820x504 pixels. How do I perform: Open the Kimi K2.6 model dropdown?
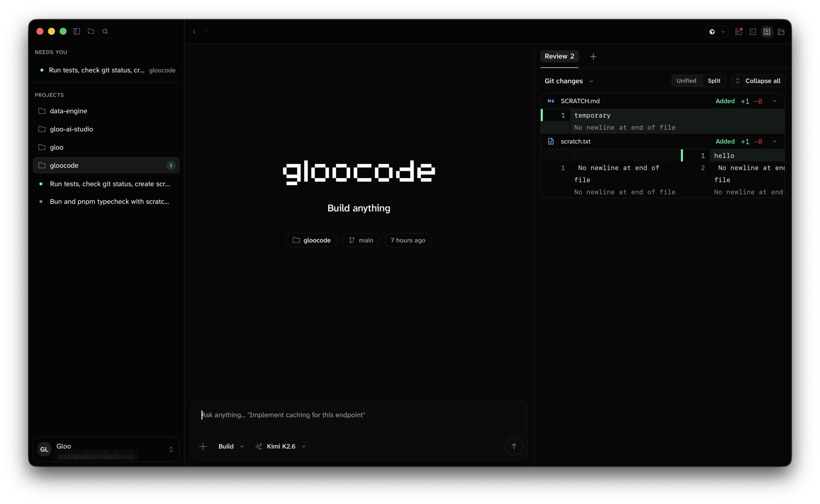[286, 446]
